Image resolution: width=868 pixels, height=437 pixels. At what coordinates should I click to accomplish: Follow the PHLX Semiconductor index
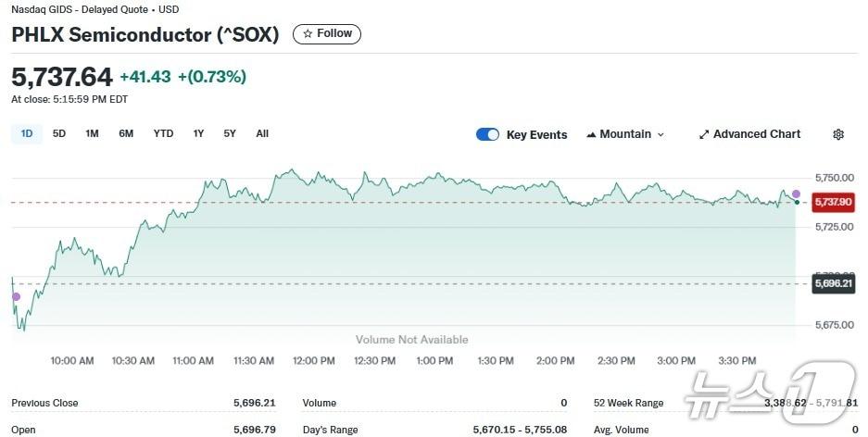[x=327, y=33]
